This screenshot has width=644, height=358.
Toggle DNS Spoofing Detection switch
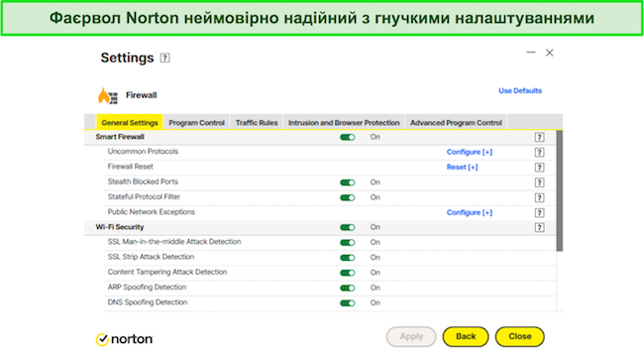tap(348, 302)
